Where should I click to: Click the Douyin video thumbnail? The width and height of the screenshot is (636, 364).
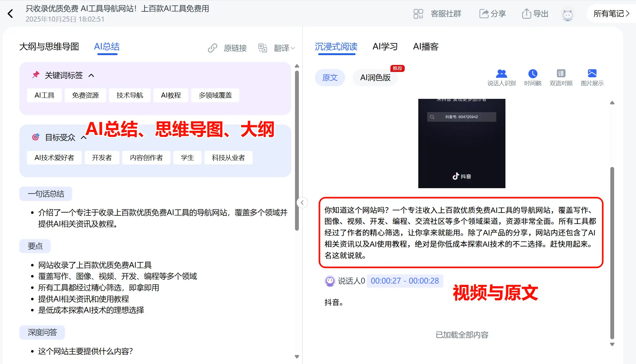(x=461, y=143)
